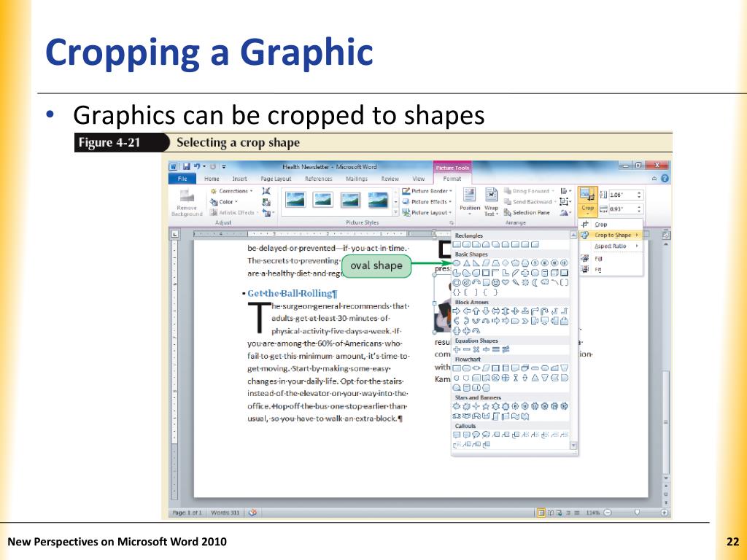Switch to the Review tab
The height and width of the screenshot is (560, 747).
point(390,179)
